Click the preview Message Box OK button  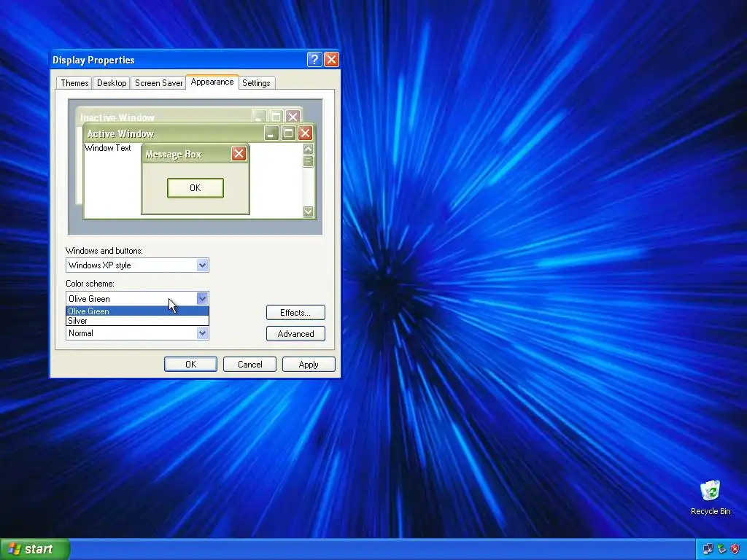pos(196,188)
